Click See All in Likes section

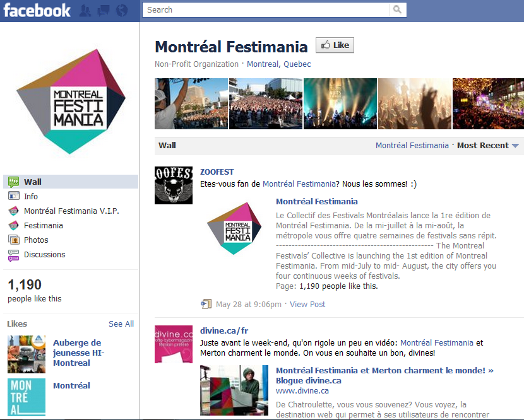pos(121,324)
